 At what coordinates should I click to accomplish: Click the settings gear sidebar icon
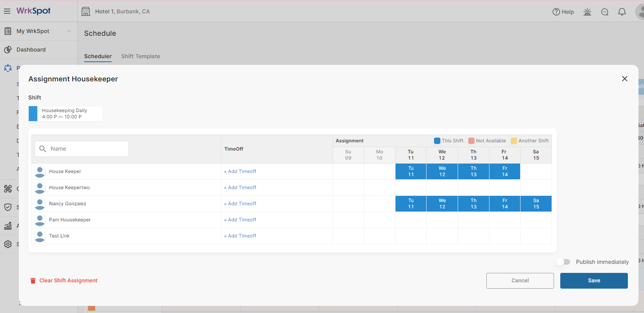pos(8,244)
